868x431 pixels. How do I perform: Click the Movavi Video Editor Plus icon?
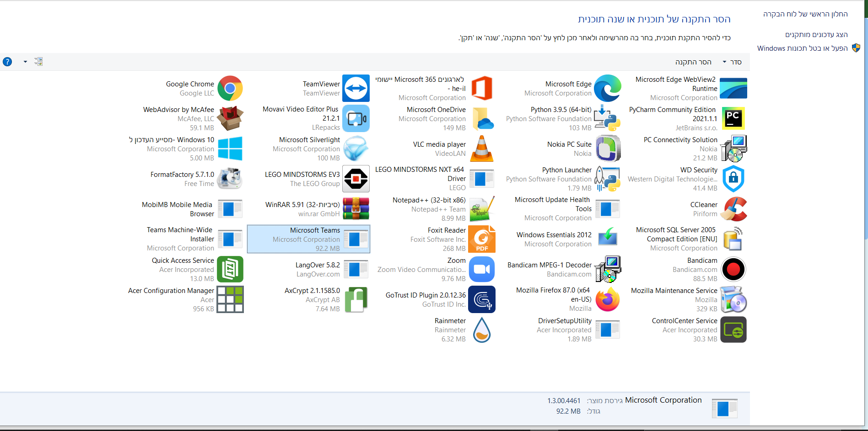[x=356, y=118]
